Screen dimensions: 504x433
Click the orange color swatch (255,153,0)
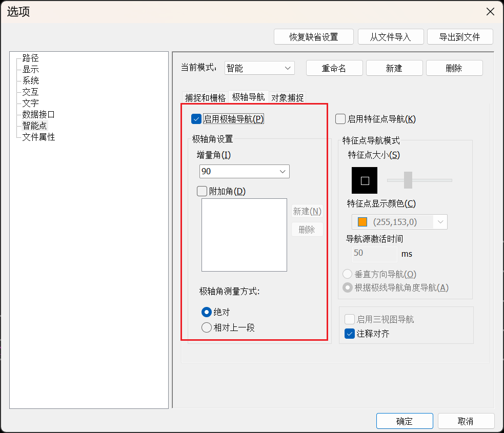(x=362, y=222)
